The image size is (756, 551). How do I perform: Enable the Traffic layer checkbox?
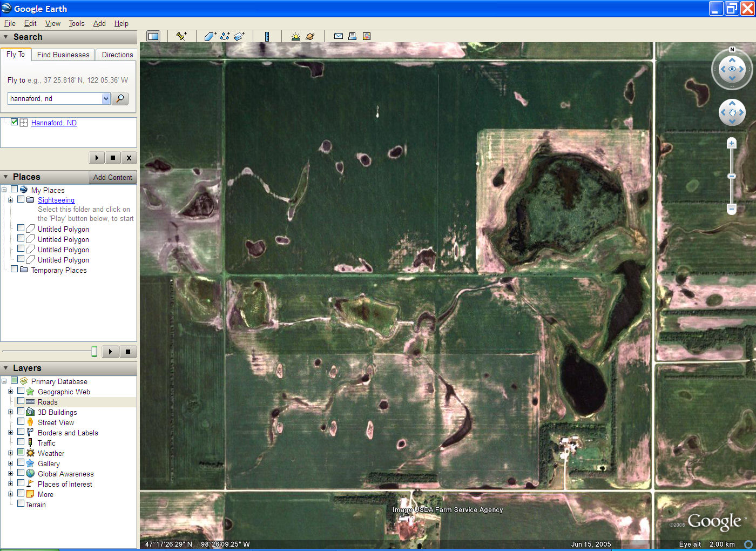21,442
